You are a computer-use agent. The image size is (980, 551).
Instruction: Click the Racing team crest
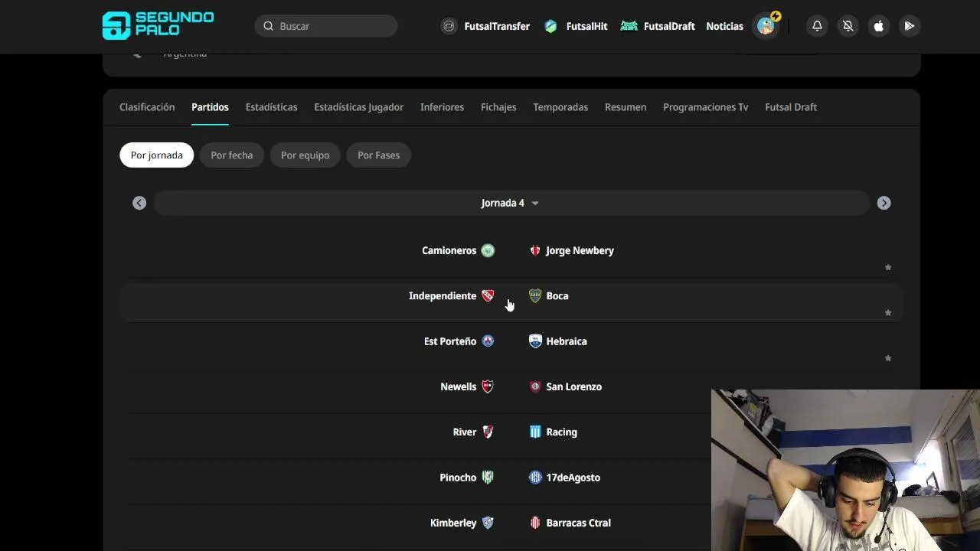pos(535,432)
